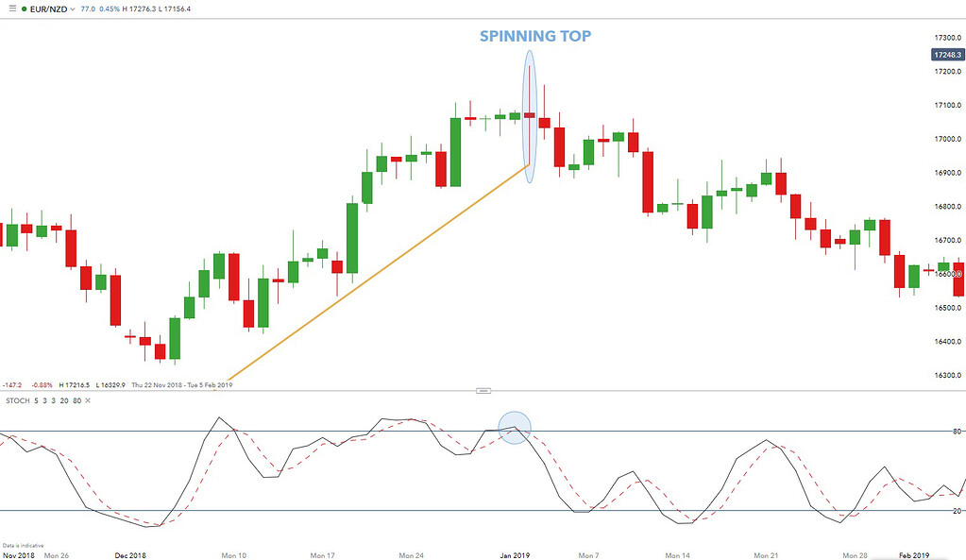Click the Data is indicative link
Image resolution: width=966 pixels, height=560 pixels.
tap(25, 546)
